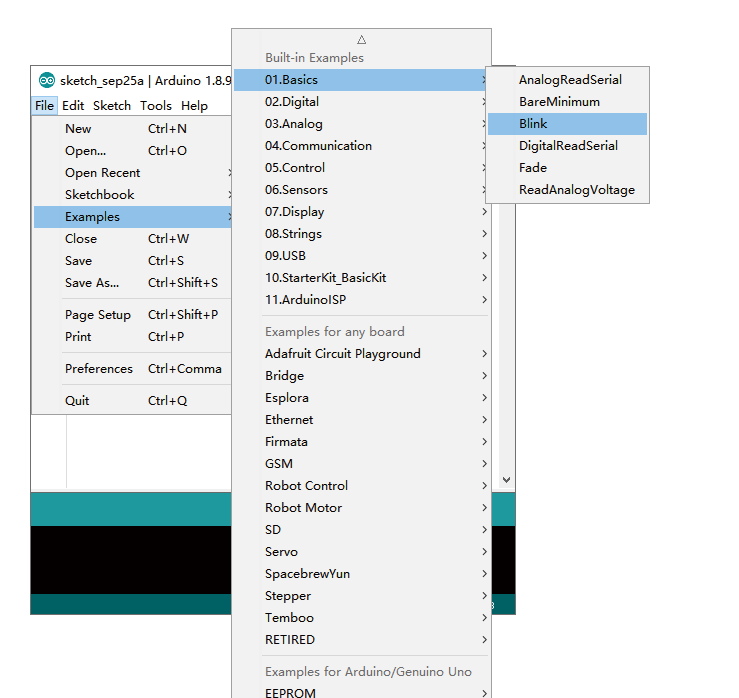
Task: Click the Arduino logo icon in title bar
Action: [47, 81]
